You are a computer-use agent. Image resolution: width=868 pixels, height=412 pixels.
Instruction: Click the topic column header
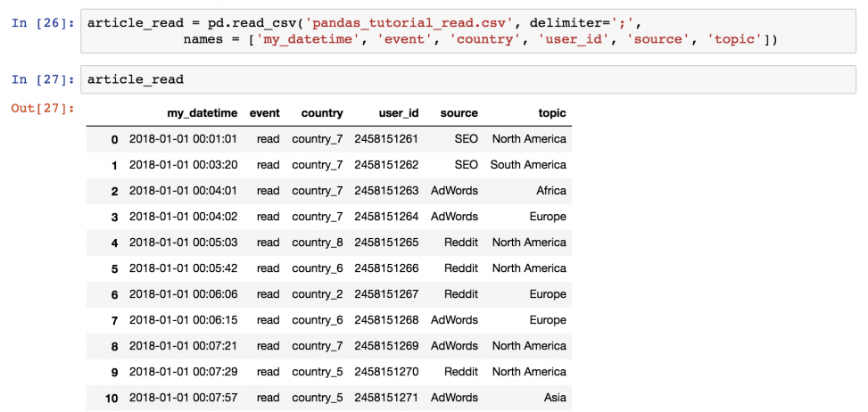pyautogui.click(x=551, y=113)
